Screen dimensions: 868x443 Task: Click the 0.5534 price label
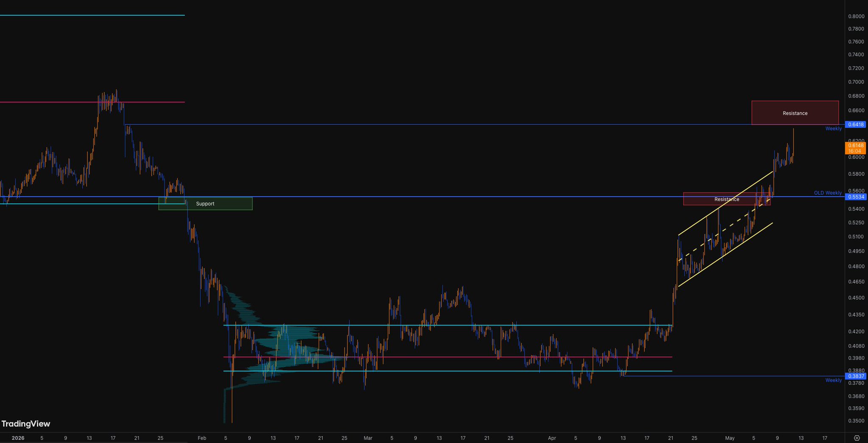[855, 197]
